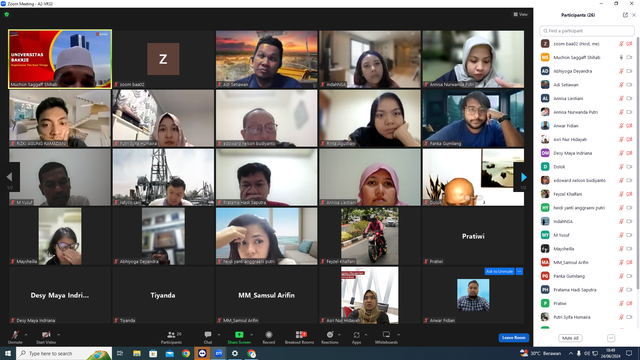Click zoom baa02 avatar in participants list
This screenshot has height=360, width=640.
(545, 44)
